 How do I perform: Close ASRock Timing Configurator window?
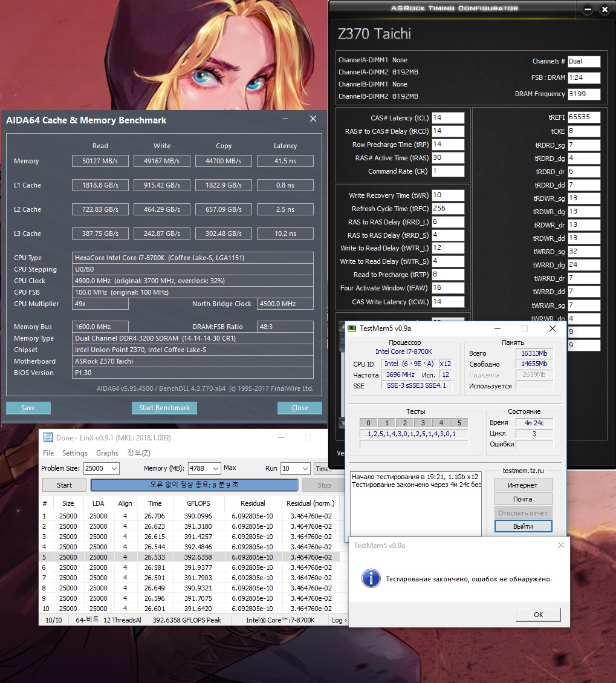coord(605,9)
